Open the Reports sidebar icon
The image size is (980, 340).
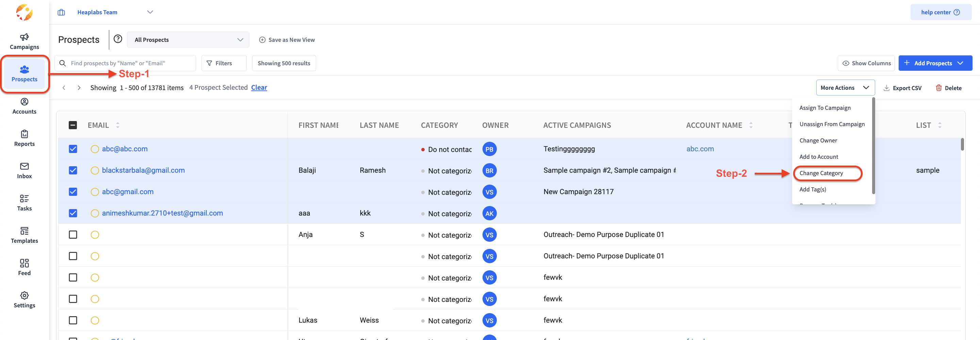[24, 134]
